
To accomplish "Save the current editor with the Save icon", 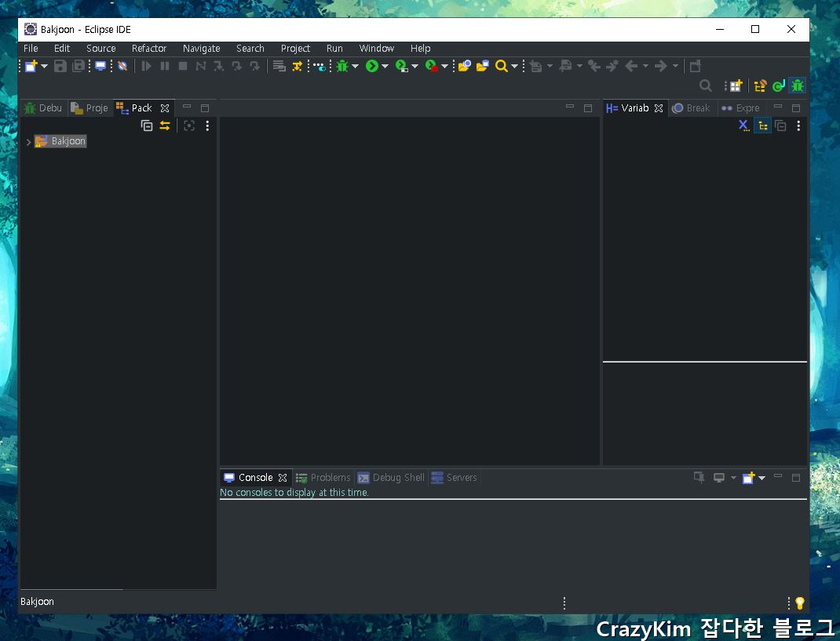I will [x=60, y=66].
